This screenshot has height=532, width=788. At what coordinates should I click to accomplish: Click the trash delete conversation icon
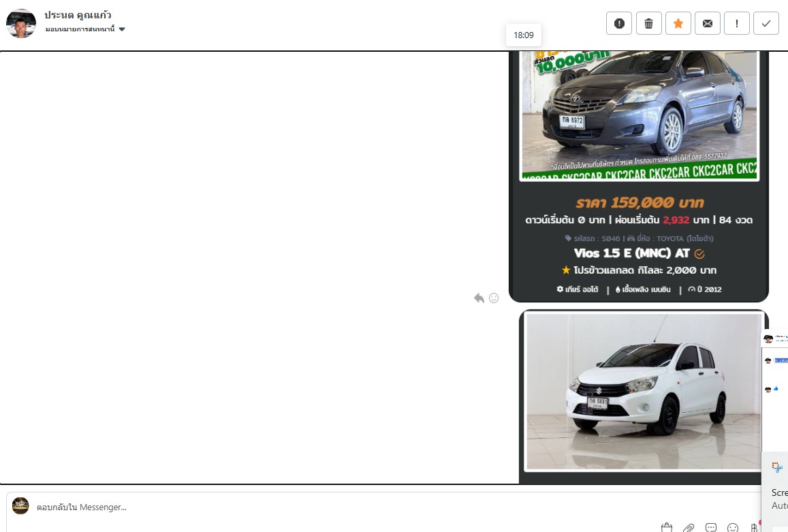pos(649,23)
